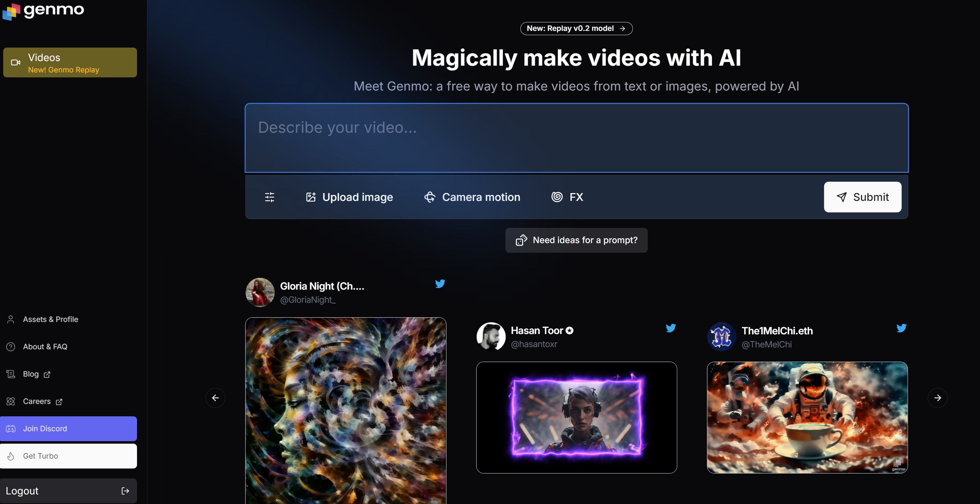Image resolution: width=980 pixels, height=504 pixels.
Task: Click the genmo logo icon
Action: [x=11, y=11]
